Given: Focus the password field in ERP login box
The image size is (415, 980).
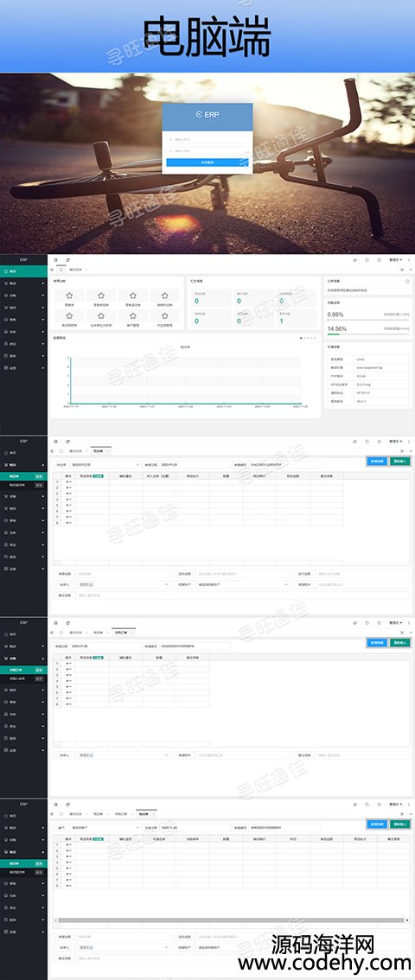Looking at the screenshot, I should click(207, 150).
